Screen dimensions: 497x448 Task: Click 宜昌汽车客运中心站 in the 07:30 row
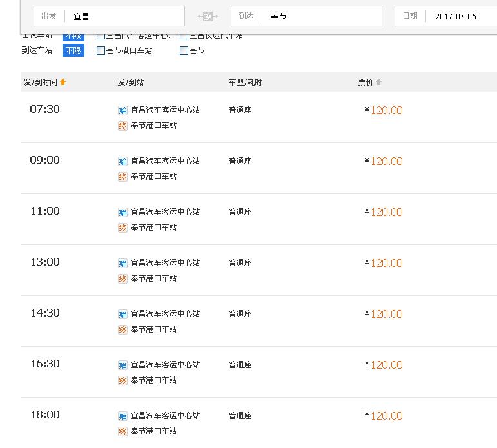pos(165,110)
